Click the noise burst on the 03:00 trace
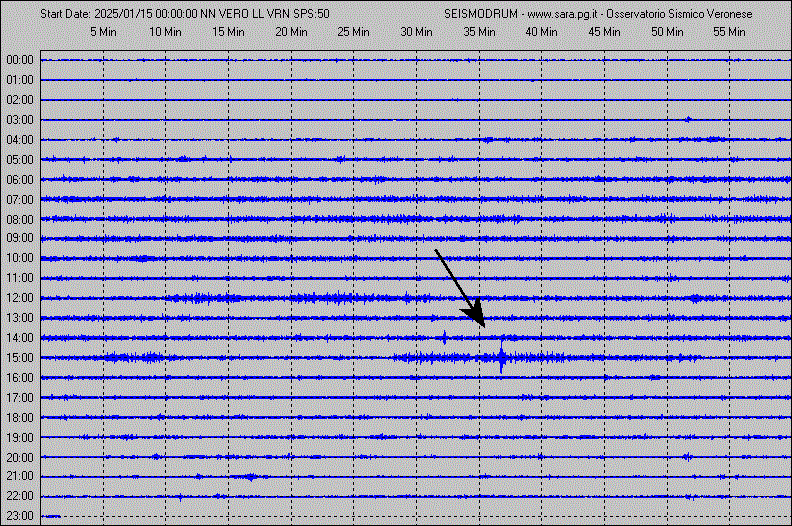 pyautogui.click(x=688, y=120)
